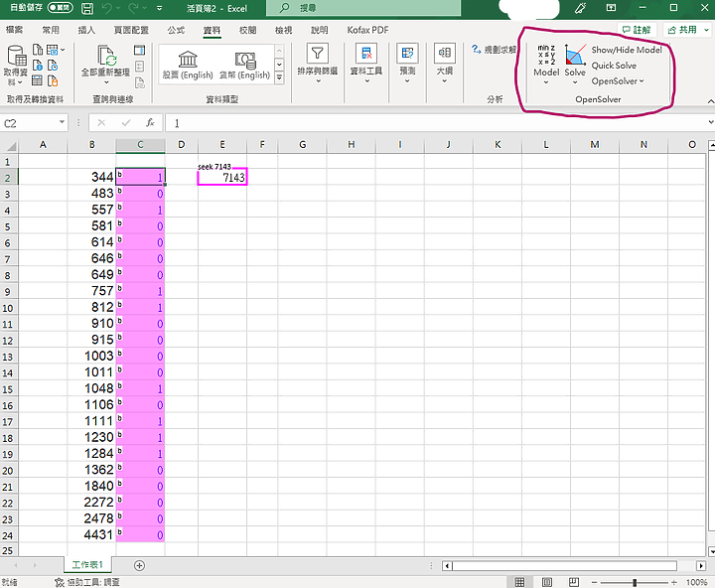This screenshot has height=588, width=715.
Task: Click the Undo arrow icon
Action: coord(106,8)
